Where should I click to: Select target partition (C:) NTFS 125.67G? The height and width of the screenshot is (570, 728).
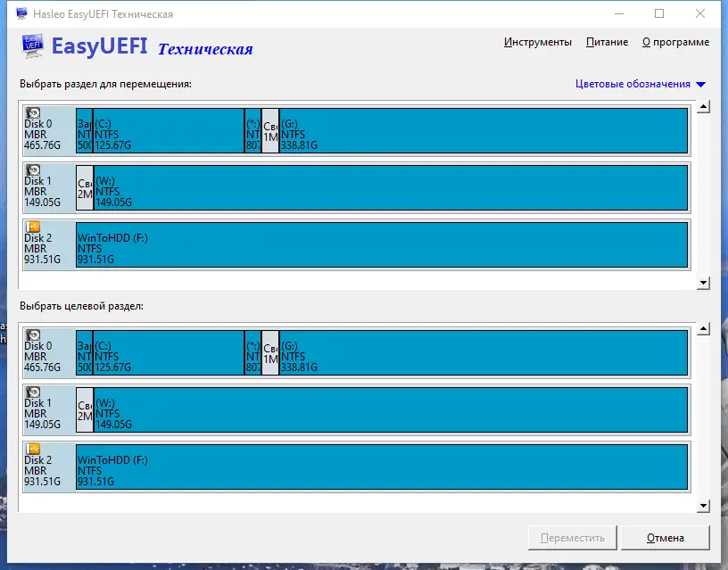(x=169, y=352)
